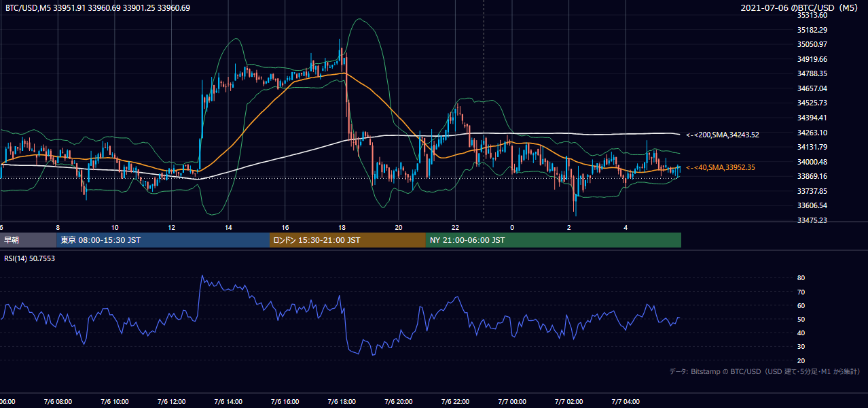This screenshot has width=868, height=408.
Task: Click the 35182.29 price axis label
Action: (x=812, y=30)
